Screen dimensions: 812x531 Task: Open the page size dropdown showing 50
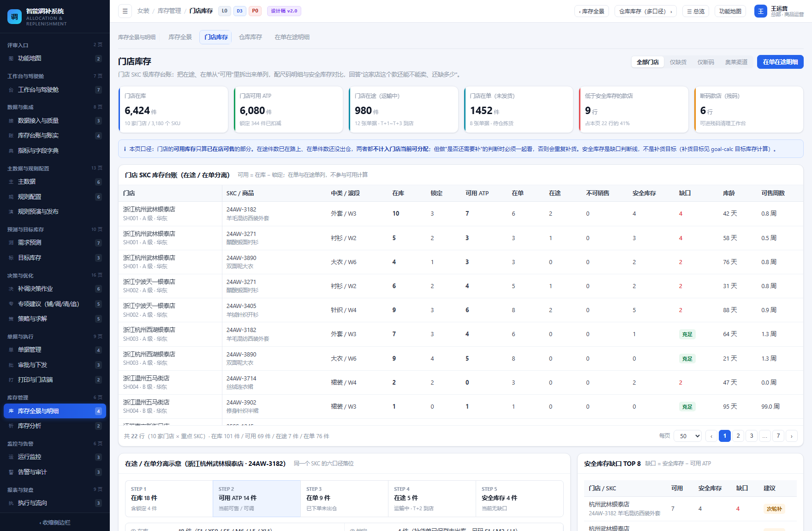(688, 436)
